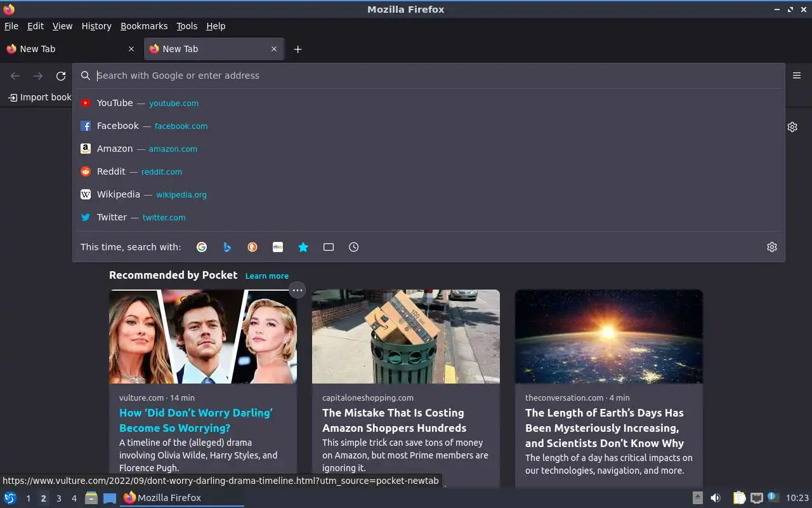Select the second New Tab
812x508 pixels.
pos(214,49)
